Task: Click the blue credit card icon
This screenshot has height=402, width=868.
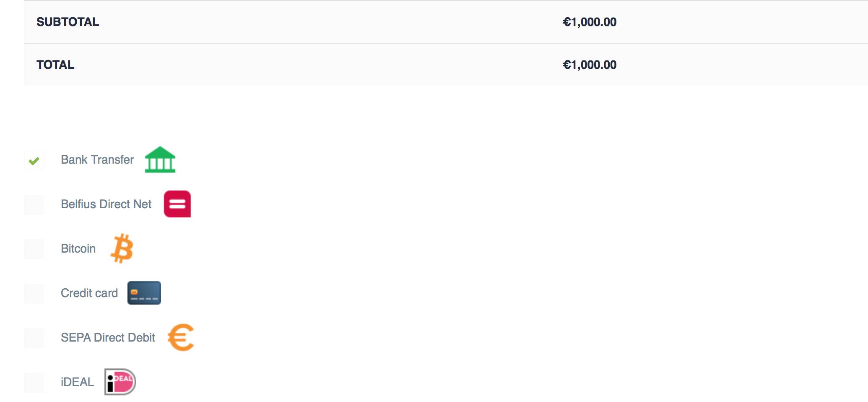Action: (144, 293)
